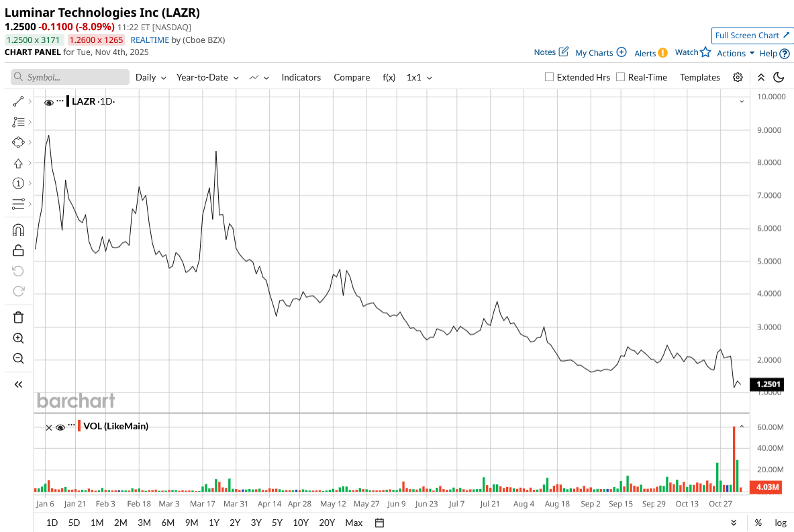Viewport: 794px width, 532px height.
Task: Toggle the magnet snap tool
Action: (18, 230)
